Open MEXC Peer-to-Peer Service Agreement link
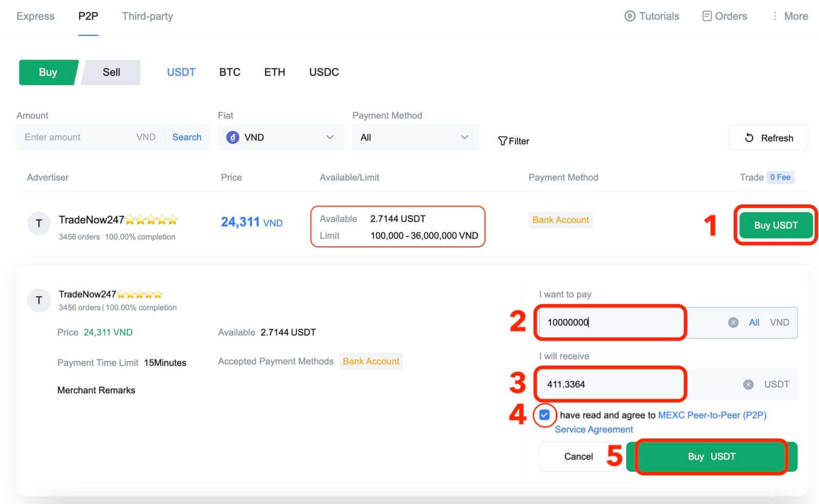The height and width of the screenshot is (504, 819). (661, 422)
